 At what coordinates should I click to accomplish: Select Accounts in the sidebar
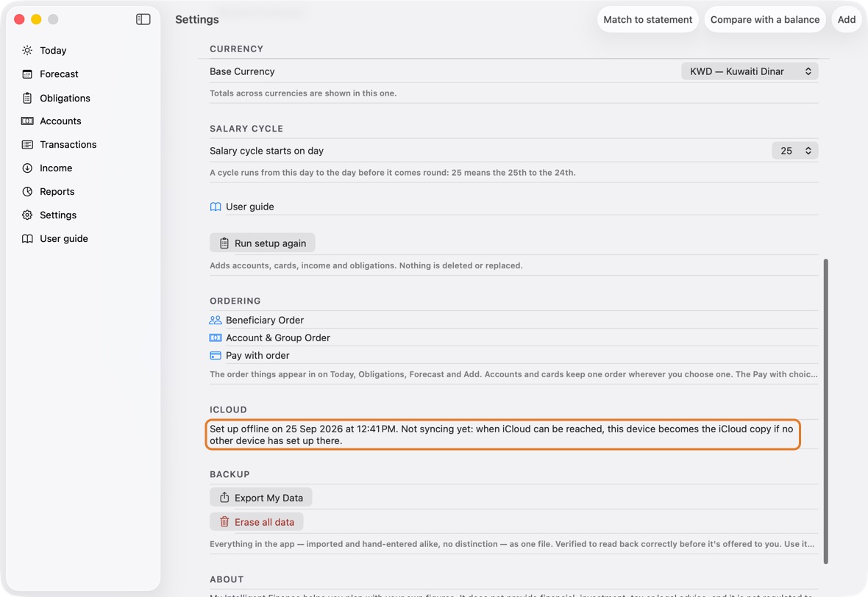[x=60, y=121]
